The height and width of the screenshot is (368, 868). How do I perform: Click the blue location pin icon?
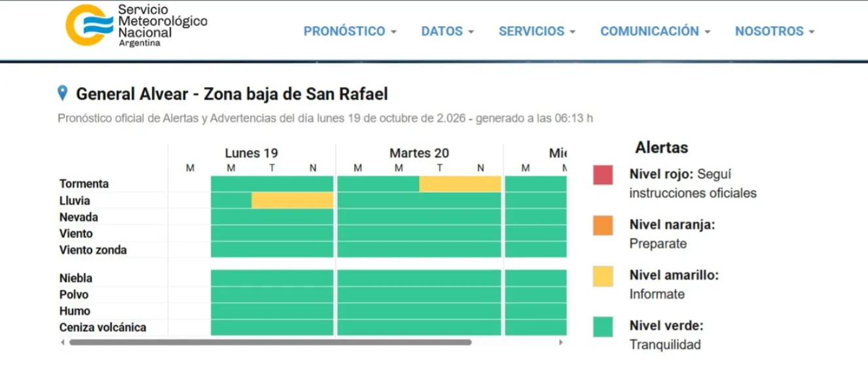(x=63, y=93)
